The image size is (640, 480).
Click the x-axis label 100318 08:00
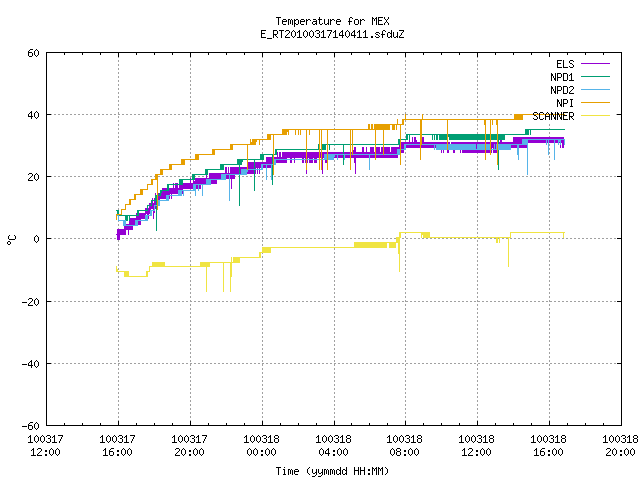coord(404,446)
